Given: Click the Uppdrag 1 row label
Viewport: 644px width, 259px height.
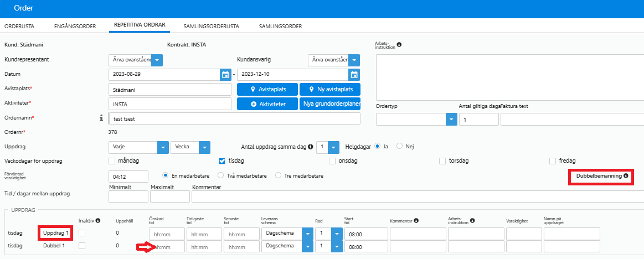Looking at the screenshot, I should click(x=56, y=233).
